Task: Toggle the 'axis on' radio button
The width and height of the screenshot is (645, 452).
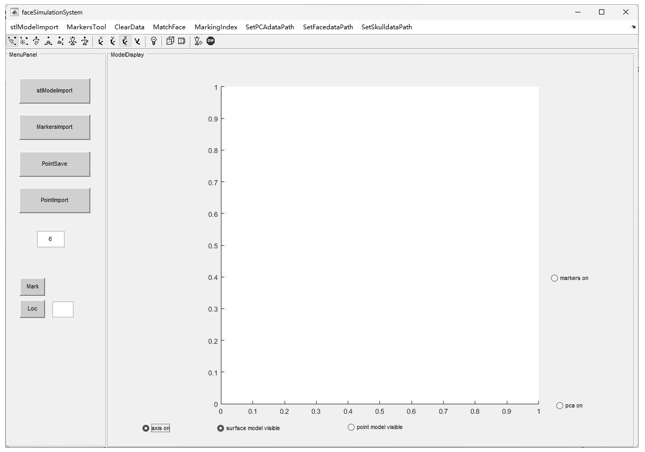Action: coord(146,428)
